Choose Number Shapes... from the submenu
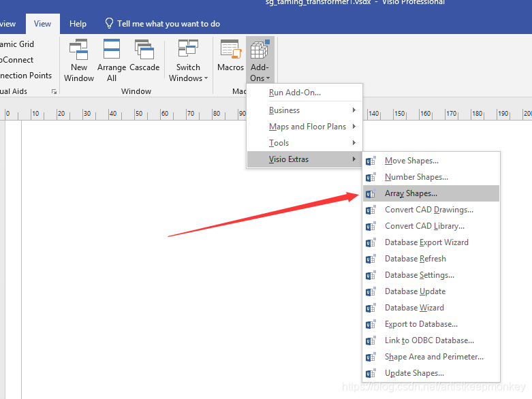The height and width of the screenshot is (399, 532). point(431,177)
